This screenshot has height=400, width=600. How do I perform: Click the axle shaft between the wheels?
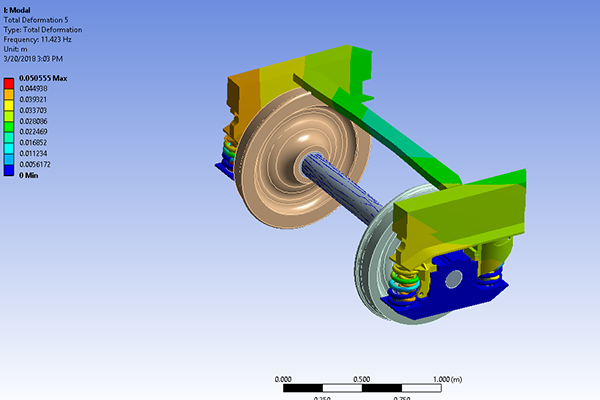pyautogui.click(x=341, y=188)
